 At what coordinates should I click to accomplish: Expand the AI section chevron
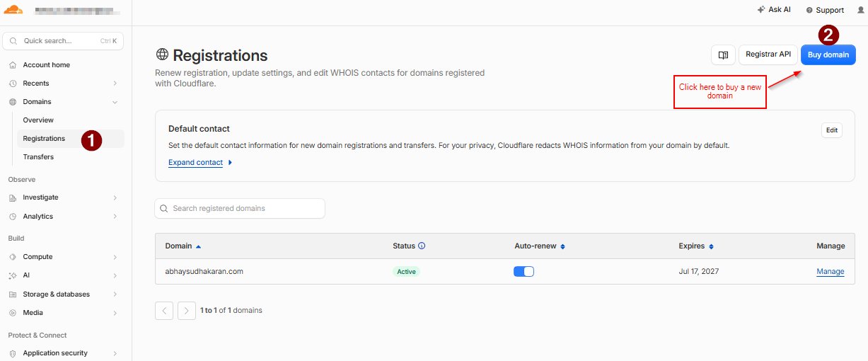pyautogui.click(x=115, y=275)
